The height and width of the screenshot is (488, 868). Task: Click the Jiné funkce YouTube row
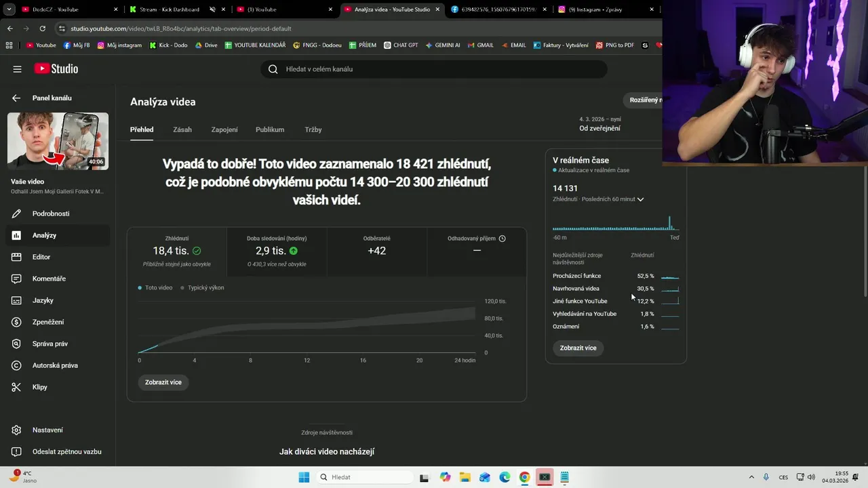pos(616,301)
